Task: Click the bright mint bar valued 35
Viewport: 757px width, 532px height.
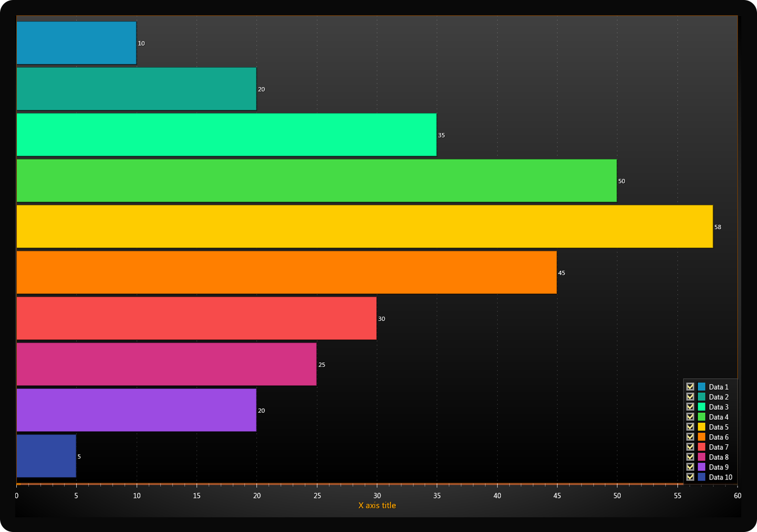Action: [x=226, y=135]
